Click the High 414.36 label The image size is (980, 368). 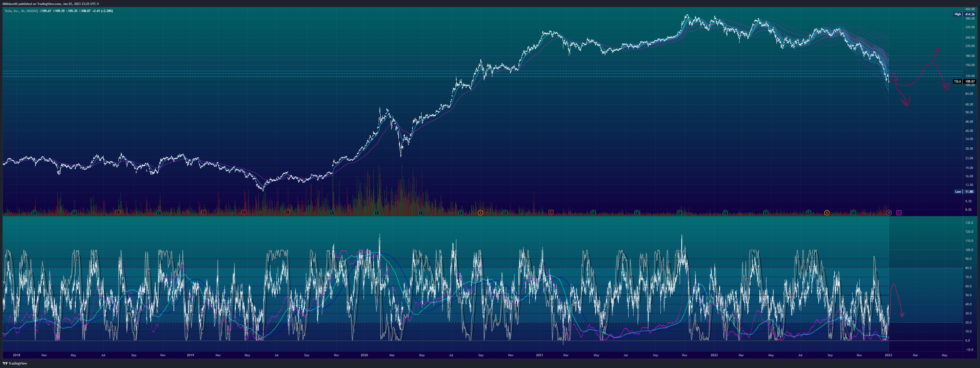tap(964, 14)
